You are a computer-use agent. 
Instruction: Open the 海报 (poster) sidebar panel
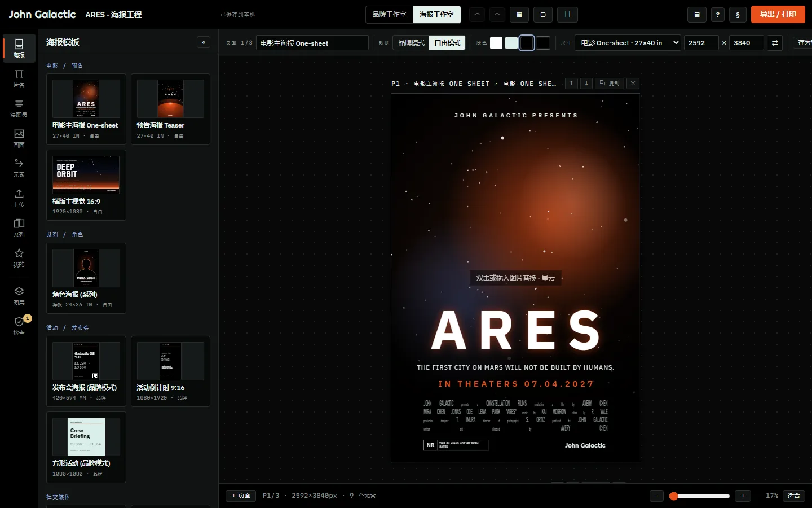[x=19, y=48]
